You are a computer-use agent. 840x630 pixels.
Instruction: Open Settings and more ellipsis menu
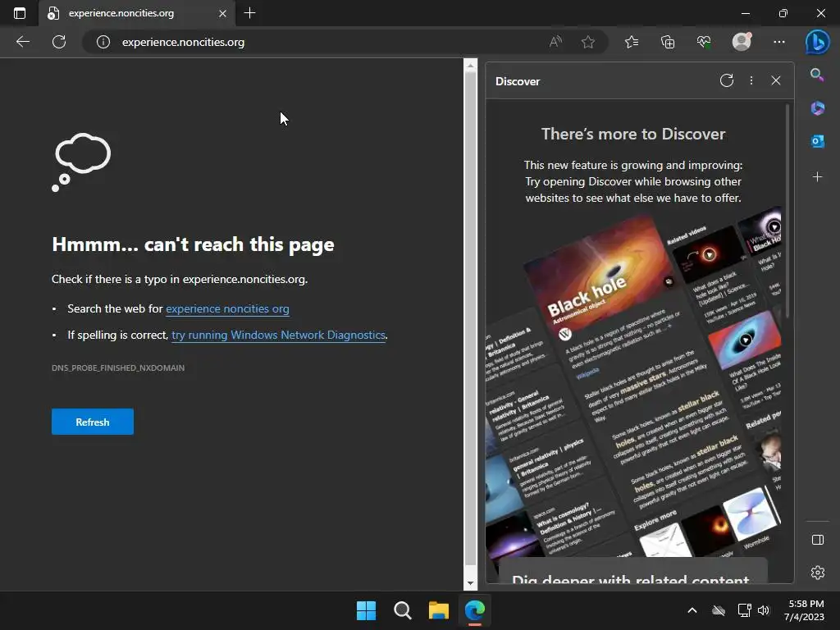point(779,42)
